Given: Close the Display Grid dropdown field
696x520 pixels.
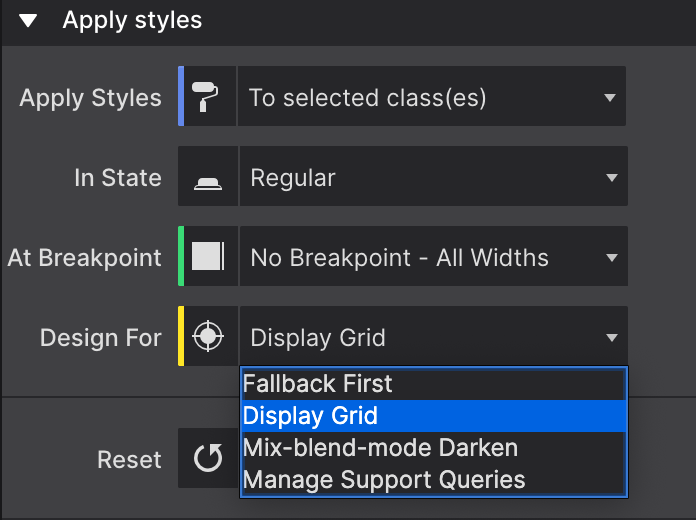Looking at the screenshot, I should (x=433, y=336).
